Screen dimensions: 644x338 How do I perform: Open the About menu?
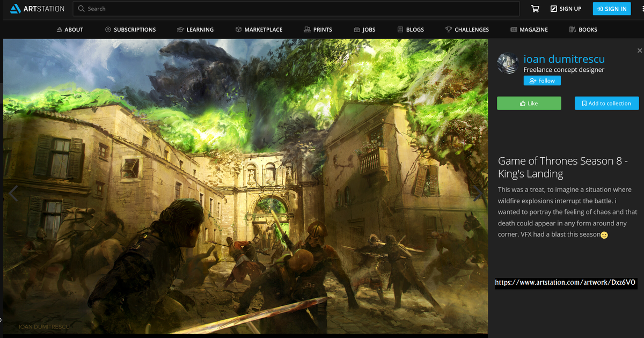tap(70, 30)
